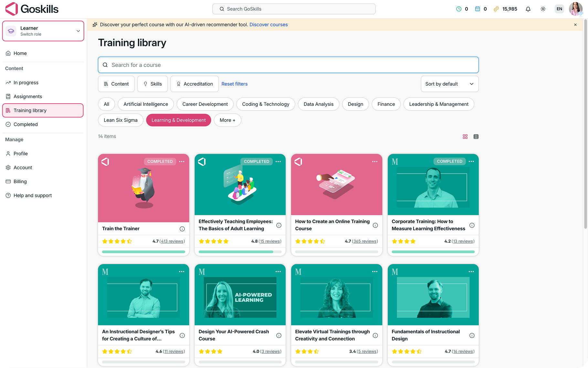Select Training library in sidebar
Screen dimensions: 588x368
click(x=43, y=110)
